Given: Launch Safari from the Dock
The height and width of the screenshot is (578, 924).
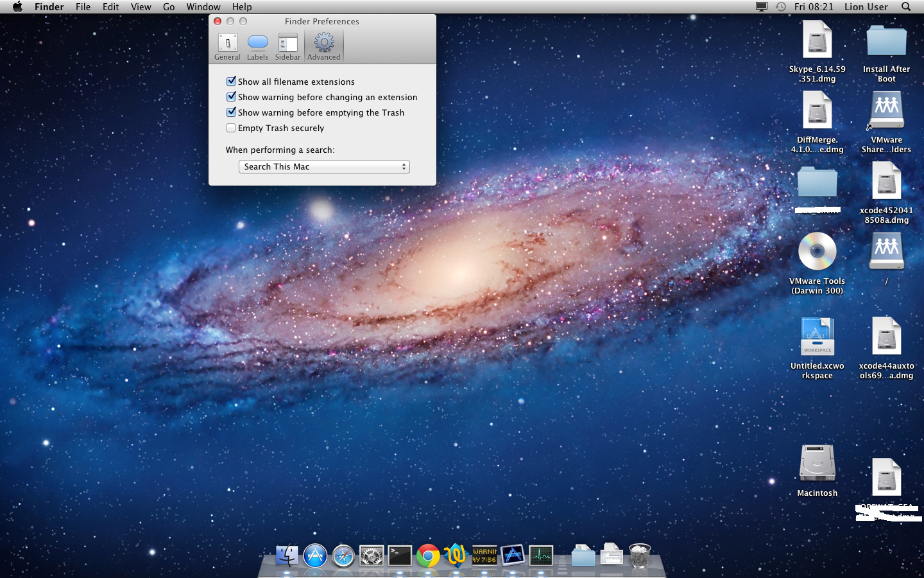Looking at the screenshot, I should point(343,556).
